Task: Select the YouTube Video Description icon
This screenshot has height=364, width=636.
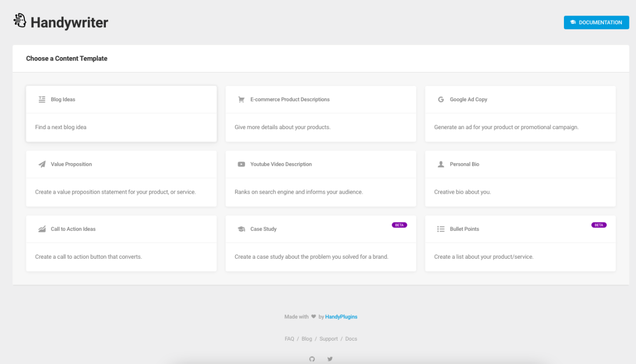Action: pyautogui.click(x=241, y=164)
